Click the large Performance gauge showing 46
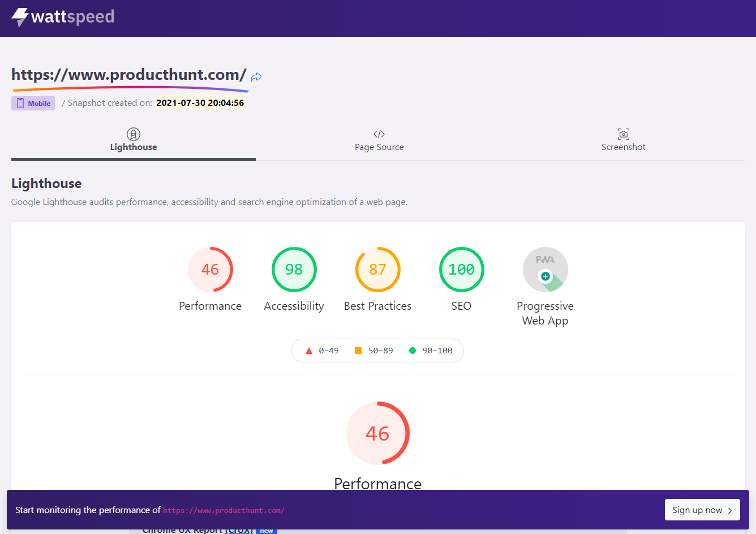756x534 pixels. tap(377, 433)
